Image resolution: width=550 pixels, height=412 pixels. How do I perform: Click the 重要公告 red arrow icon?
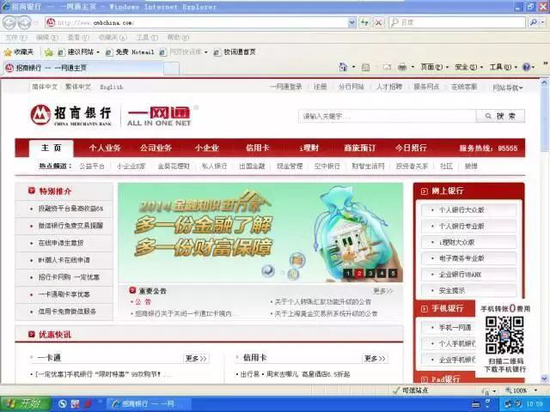[133, 290]
